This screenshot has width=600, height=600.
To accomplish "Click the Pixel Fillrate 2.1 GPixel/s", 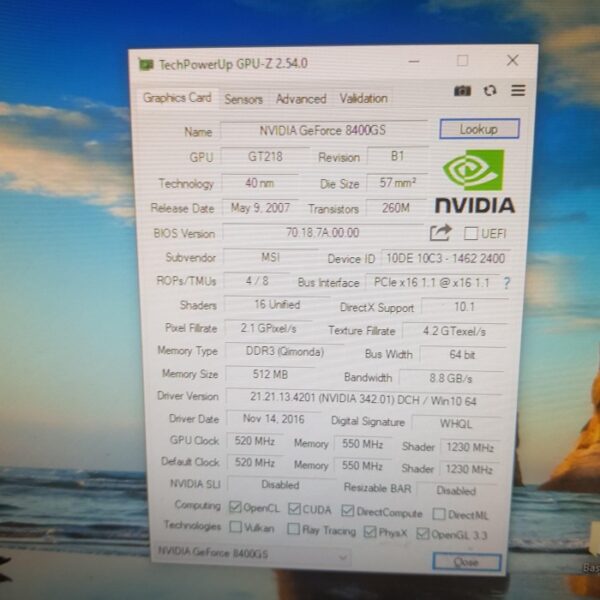I will point(268,328).
